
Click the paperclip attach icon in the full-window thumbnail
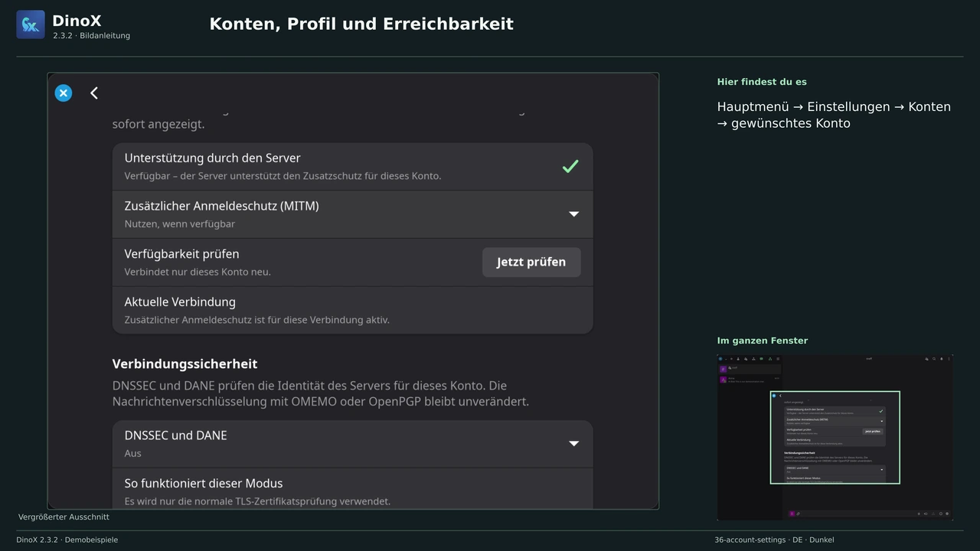coord(798,514)
